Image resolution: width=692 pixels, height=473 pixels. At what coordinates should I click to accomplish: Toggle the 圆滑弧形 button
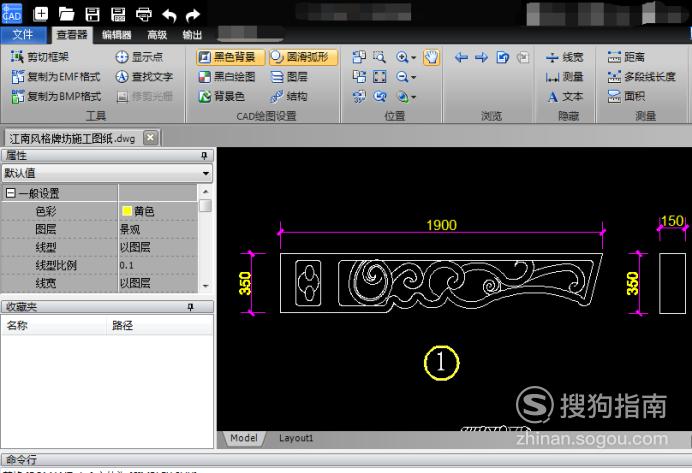pyautogui.click(x=303, y=57)
